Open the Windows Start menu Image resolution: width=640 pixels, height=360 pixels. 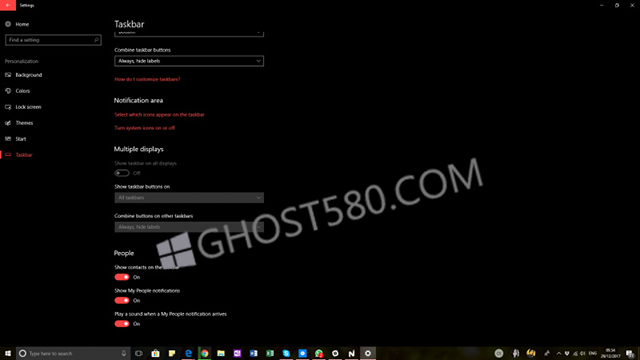pos(8,353)
